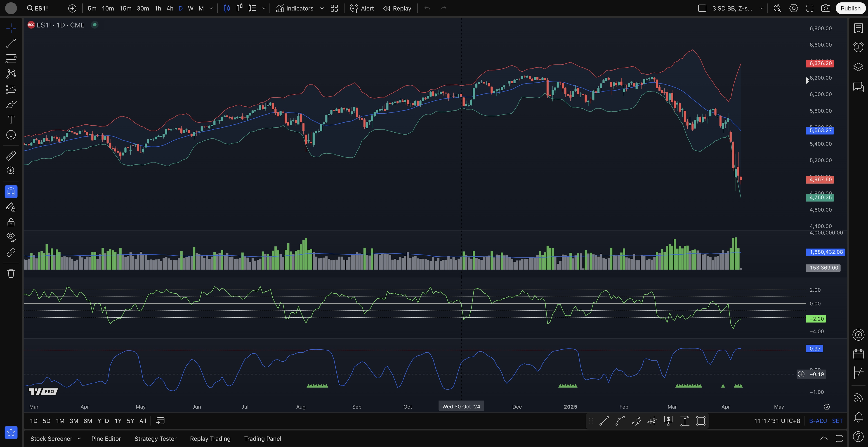The width and height of the screenshot is (868, 447).
Task: Take a chart snapshot with camera icon
Action: [826, 8]
